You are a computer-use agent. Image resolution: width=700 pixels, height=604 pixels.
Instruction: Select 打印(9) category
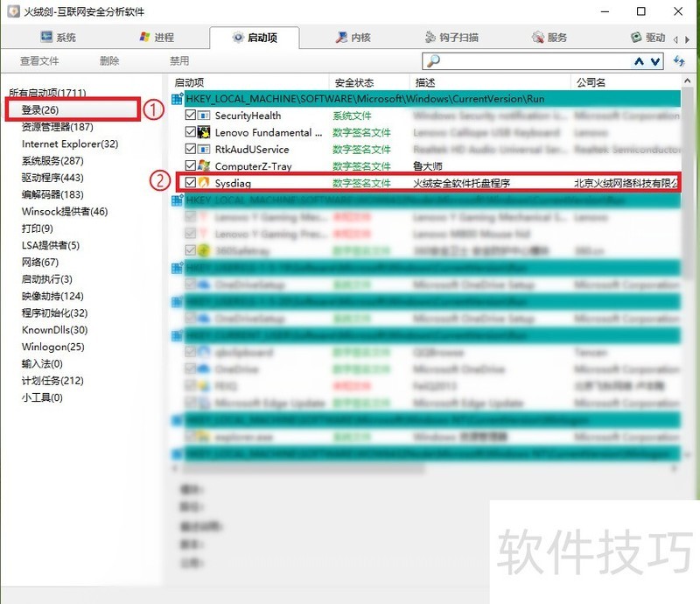click(x=38, y=228)
